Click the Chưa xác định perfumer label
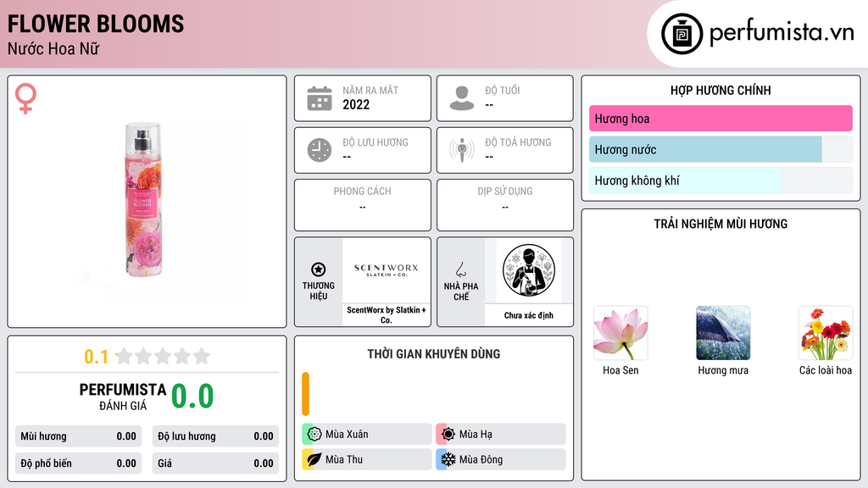Image resolution: width=868 pixels, height=488 pixels. click(x=529, y=315)
